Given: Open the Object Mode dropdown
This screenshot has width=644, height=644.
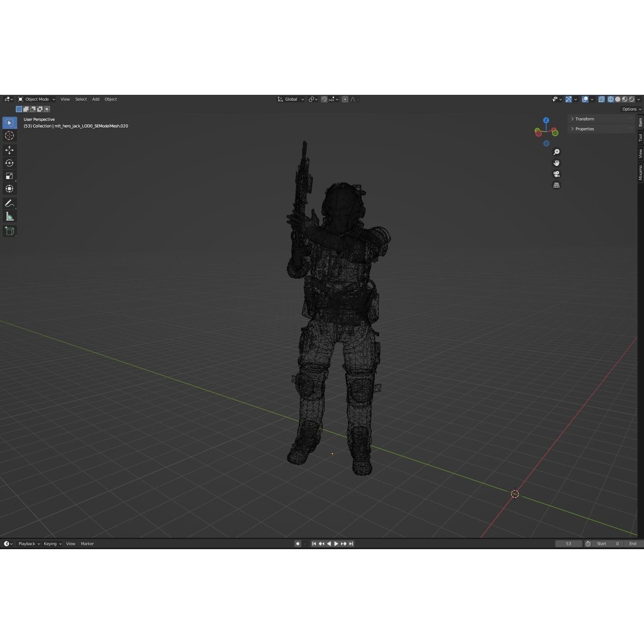Looking at the screenshot, I should point(36,100).
